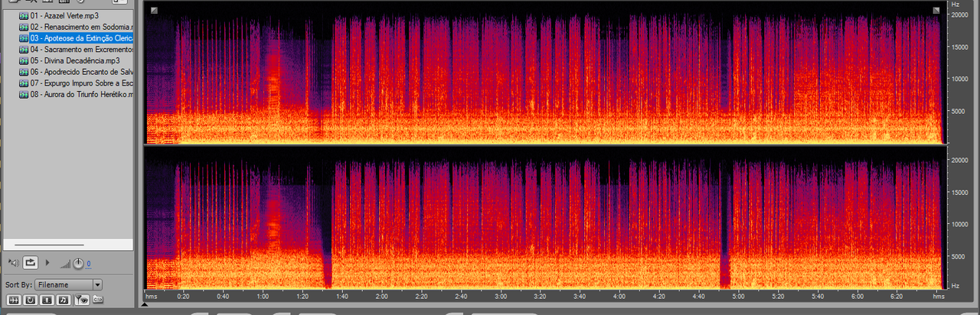
Task: Click the spectrogram top-right corner handle
Action: (936, 10)
